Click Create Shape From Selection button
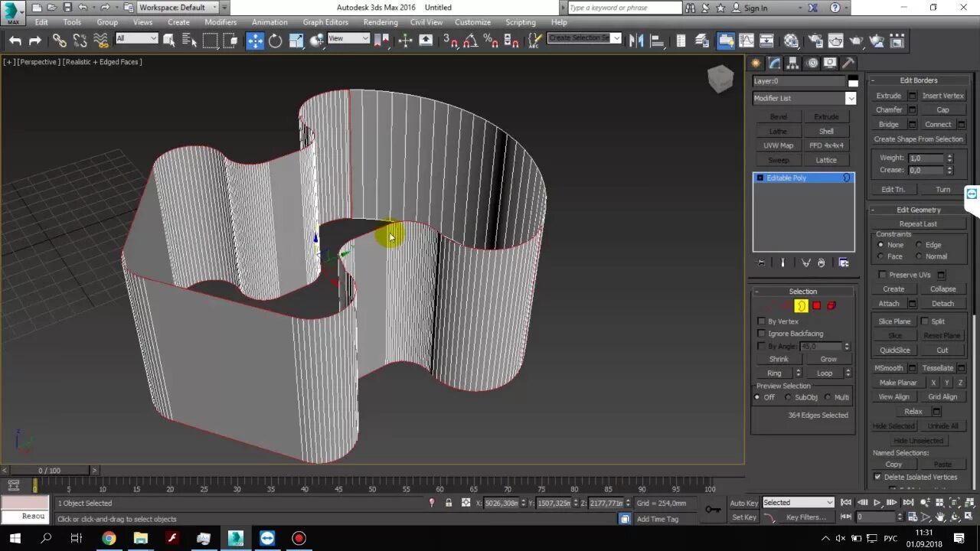The height and width of the screenshot is (551, 980). (918, 139)
